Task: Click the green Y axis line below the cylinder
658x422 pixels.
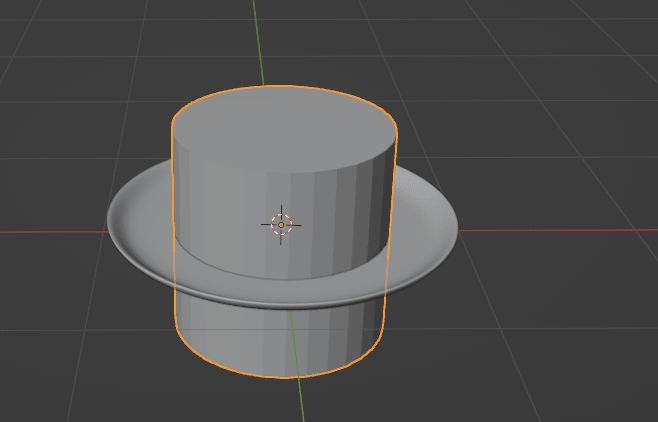Action: point(299,400)
